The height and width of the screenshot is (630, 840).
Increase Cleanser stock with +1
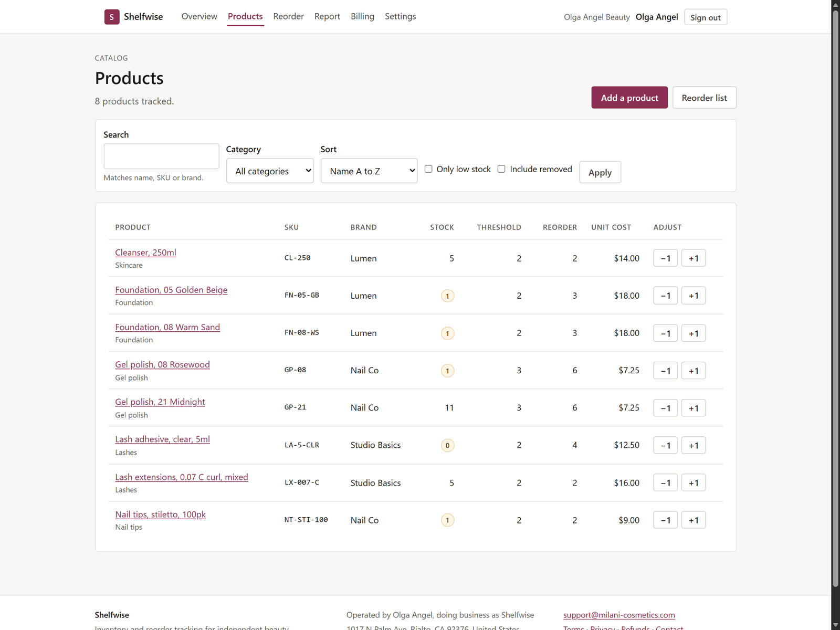[694, 258]
